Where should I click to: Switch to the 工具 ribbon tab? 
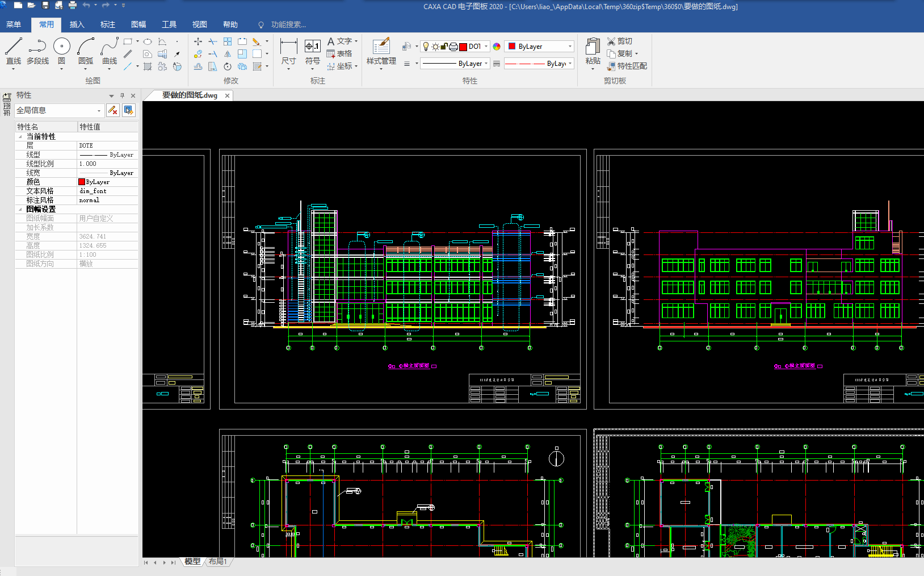tap(169, 24)
